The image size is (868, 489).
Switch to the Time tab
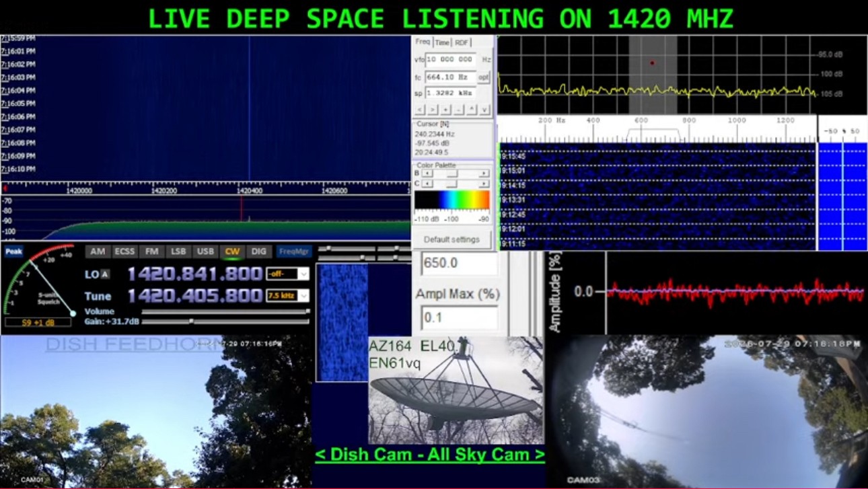click(x=442, y=42)
